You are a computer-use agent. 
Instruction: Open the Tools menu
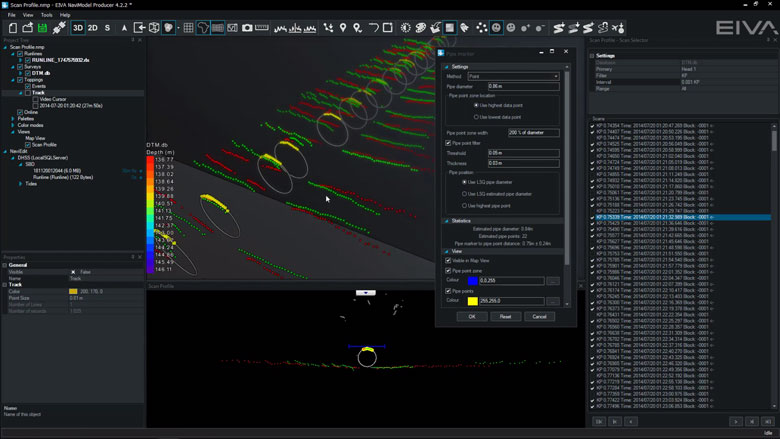point(47,15)
